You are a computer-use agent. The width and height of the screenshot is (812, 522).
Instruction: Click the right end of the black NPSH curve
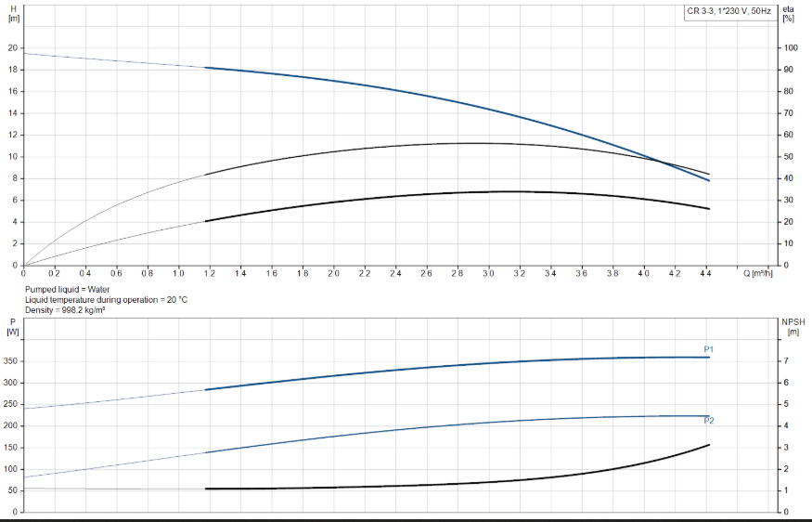(x=709, y=445)
